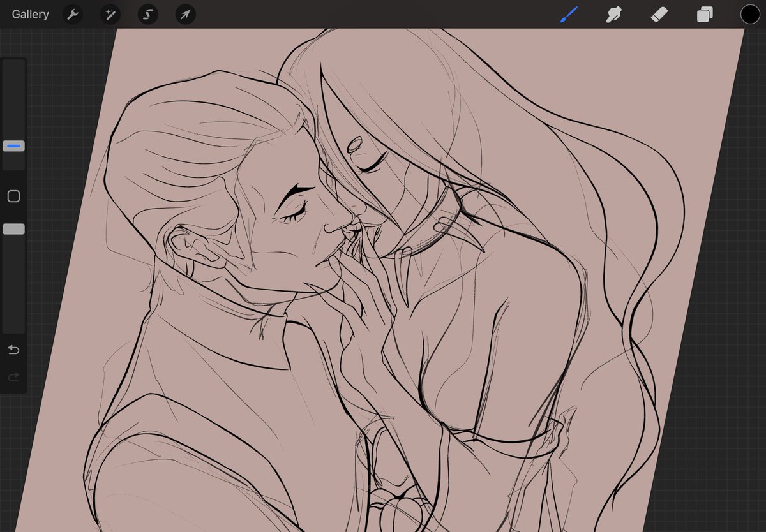
Task: Open the Gallery
Action: [x=30, y=14]
